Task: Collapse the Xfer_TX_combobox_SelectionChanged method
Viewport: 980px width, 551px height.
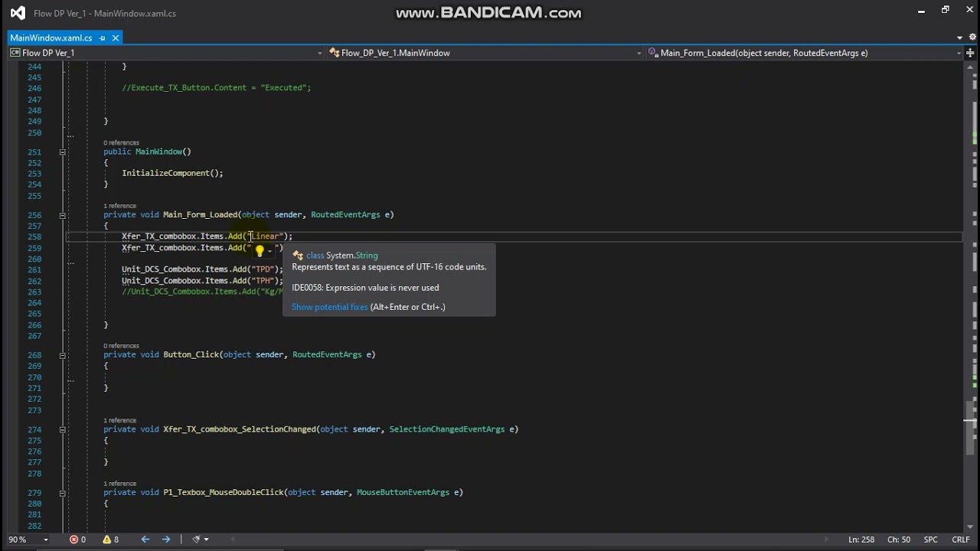Action: click(63, 429)
